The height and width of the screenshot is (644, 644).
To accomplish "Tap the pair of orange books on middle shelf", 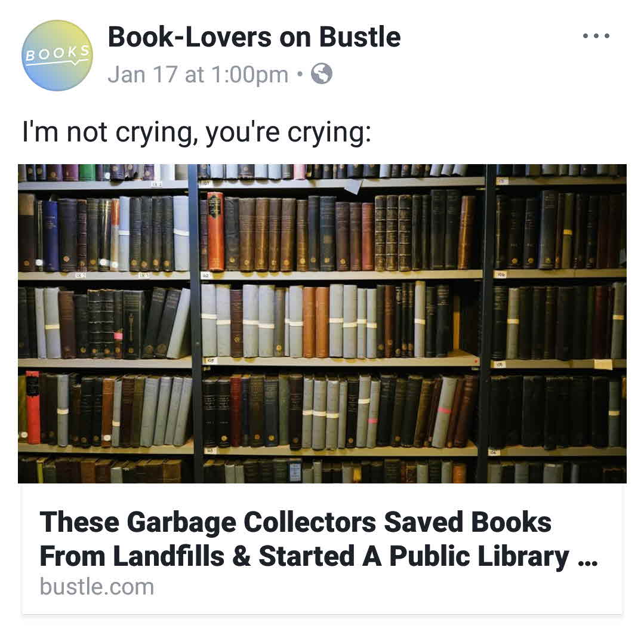I will click(x=316, y=322).
